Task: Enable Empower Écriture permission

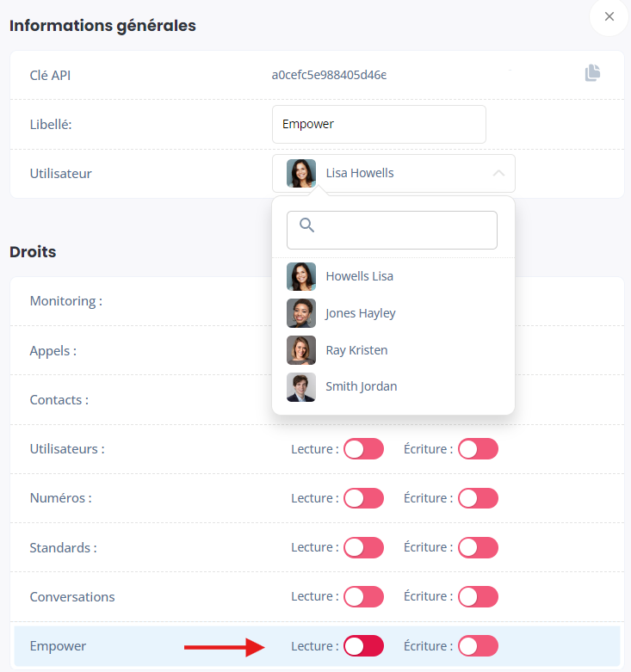Action: click(478, 646)
